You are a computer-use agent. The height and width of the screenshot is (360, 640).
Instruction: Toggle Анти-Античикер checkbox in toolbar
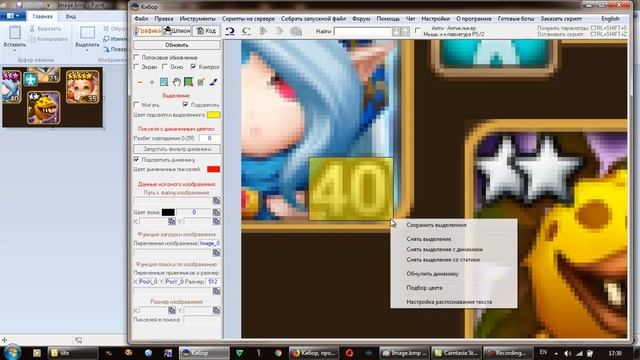pyautogui.click(x=418, y=30)
